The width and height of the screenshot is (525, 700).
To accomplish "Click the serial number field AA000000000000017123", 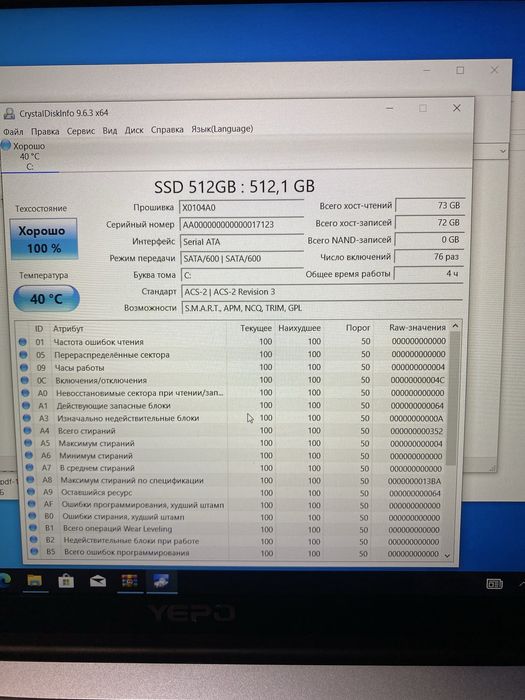I will pos(242,225).
